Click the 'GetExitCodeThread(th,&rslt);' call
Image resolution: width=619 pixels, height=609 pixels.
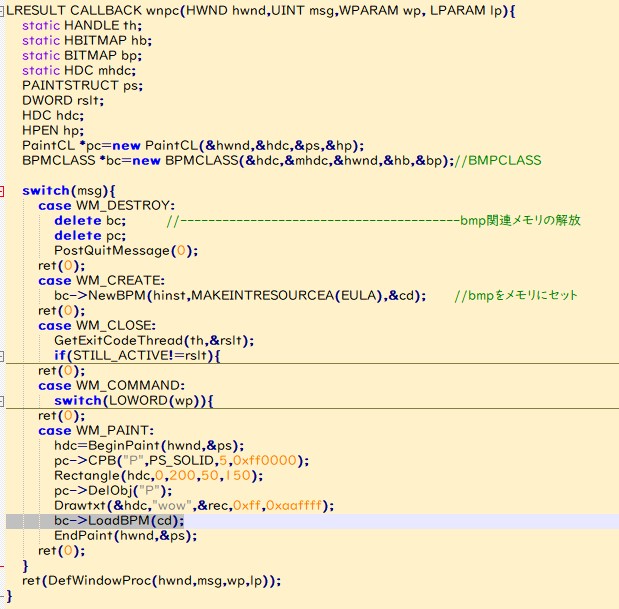(154, 341)
